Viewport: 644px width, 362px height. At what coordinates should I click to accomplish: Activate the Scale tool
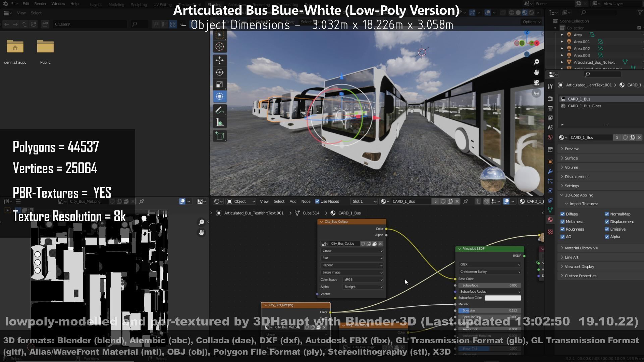pyautogui.click(x=220, y=84)
